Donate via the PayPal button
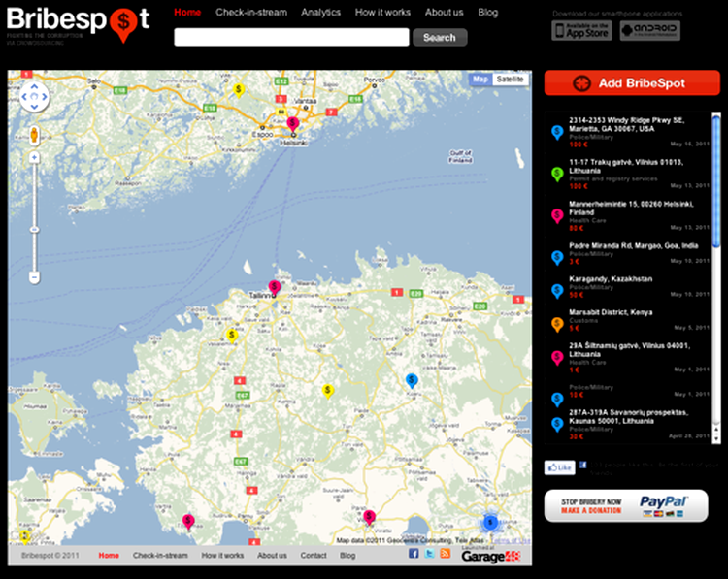This screenshot has width=728, height=579. click(x=626, y=506)
